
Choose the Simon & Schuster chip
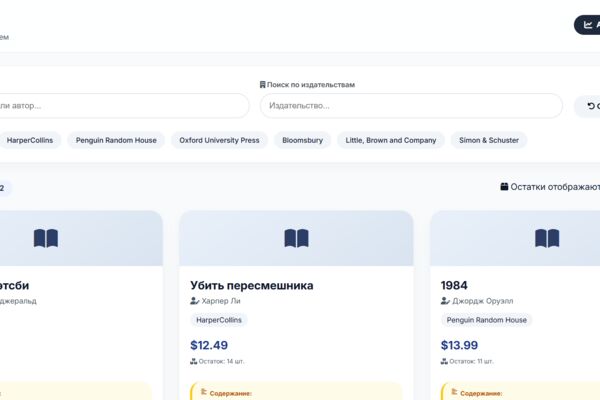pos(489,140)
